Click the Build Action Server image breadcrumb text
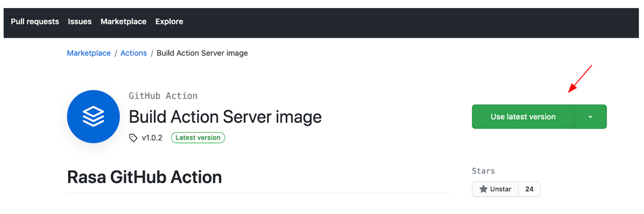 (x=202, y=53)
